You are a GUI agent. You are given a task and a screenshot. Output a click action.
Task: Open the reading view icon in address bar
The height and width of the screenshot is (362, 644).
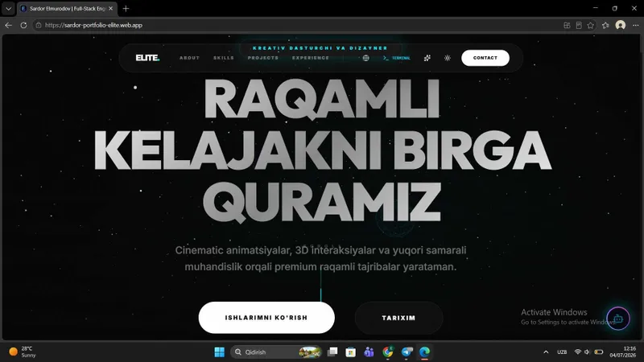[579, 25]
